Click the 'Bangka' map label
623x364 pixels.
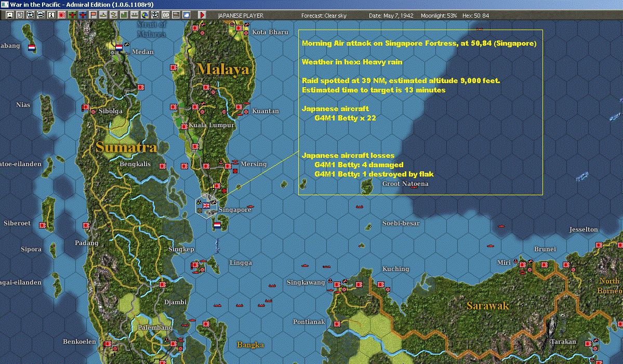tap(250, 345)
